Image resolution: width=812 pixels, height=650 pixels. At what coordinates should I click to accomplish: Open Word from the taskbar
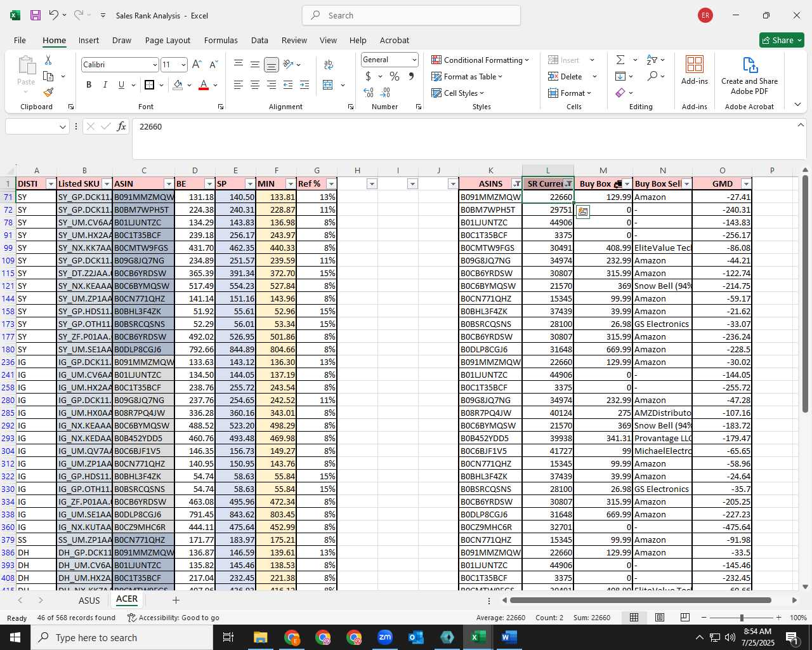[x=509, y=637]
